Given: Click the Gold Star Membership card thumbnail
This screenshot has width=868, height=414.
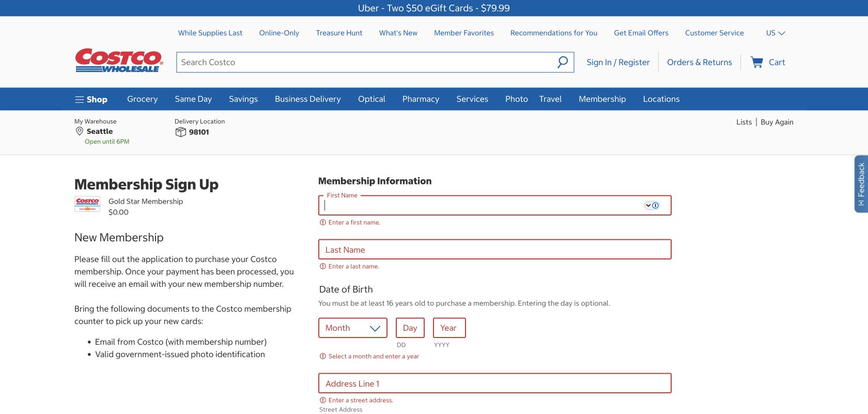Looking at the screenshot, I should click(x=87, y=204).
